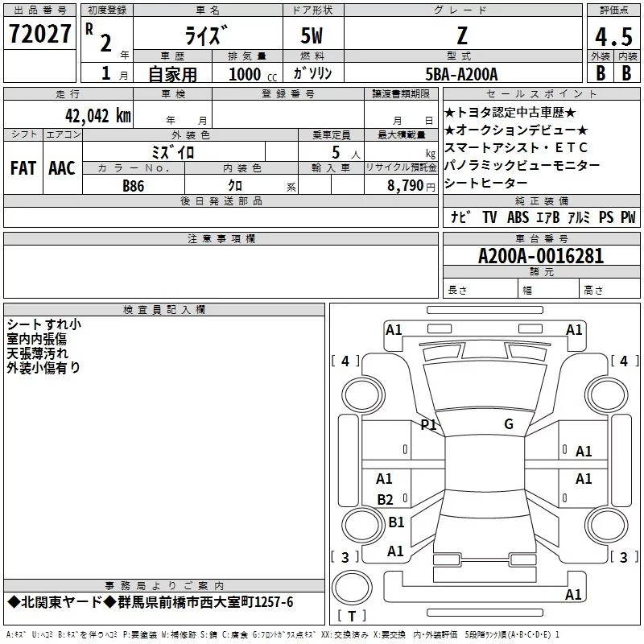
Task: Click the 幅 dimension field
Action: point(548,290)
